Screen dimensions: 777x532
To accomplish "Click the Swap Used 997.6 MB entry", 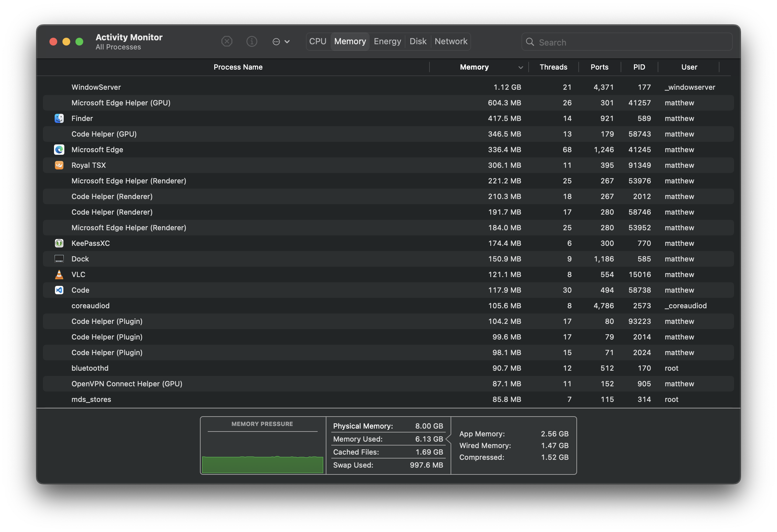I will tap(388, 465).
